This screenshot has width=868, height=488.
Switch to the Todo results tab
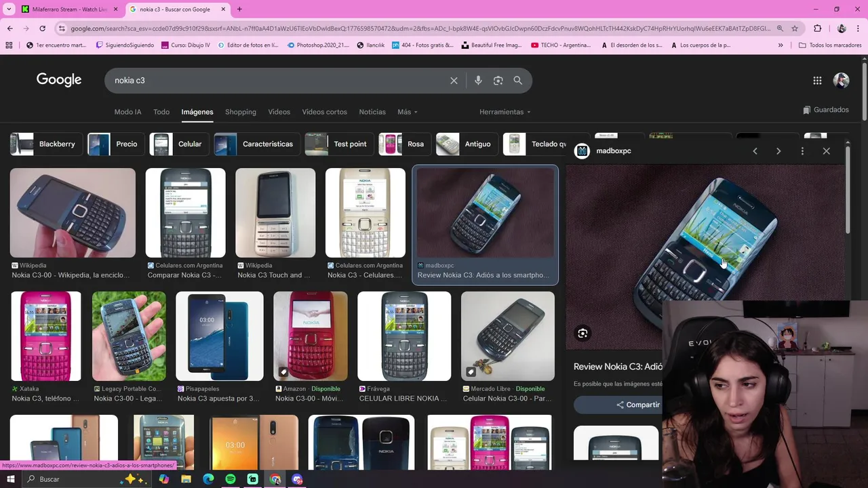click(x=161, y=112)
